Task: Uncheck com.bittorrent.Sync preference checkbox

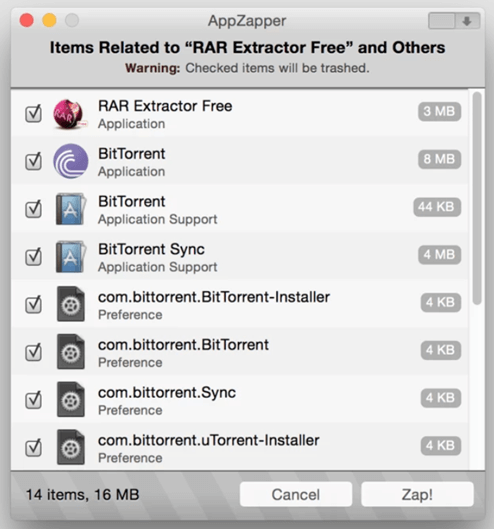Action: [x=33, y=400]
